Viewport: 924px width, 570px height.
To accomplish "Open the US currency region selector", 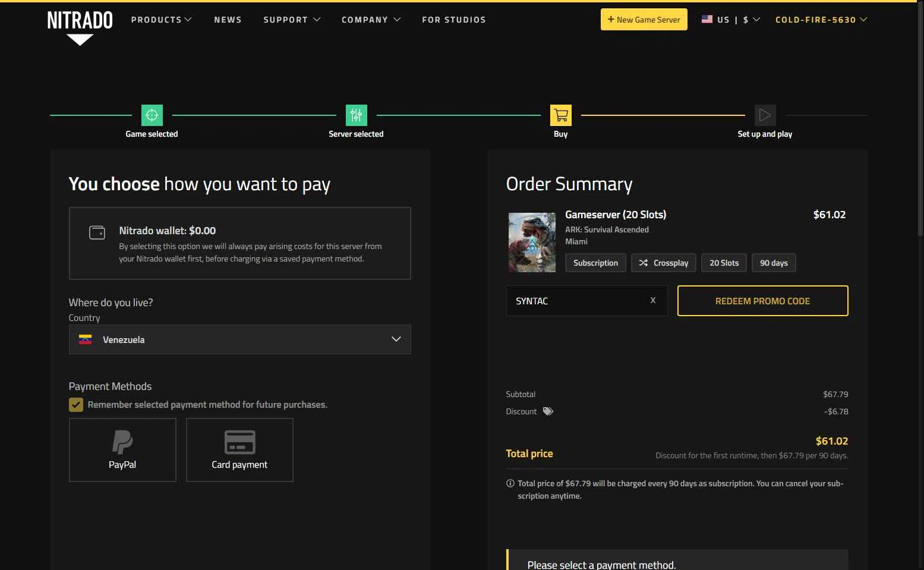I will pyautogui.click(x=731, y=20).
